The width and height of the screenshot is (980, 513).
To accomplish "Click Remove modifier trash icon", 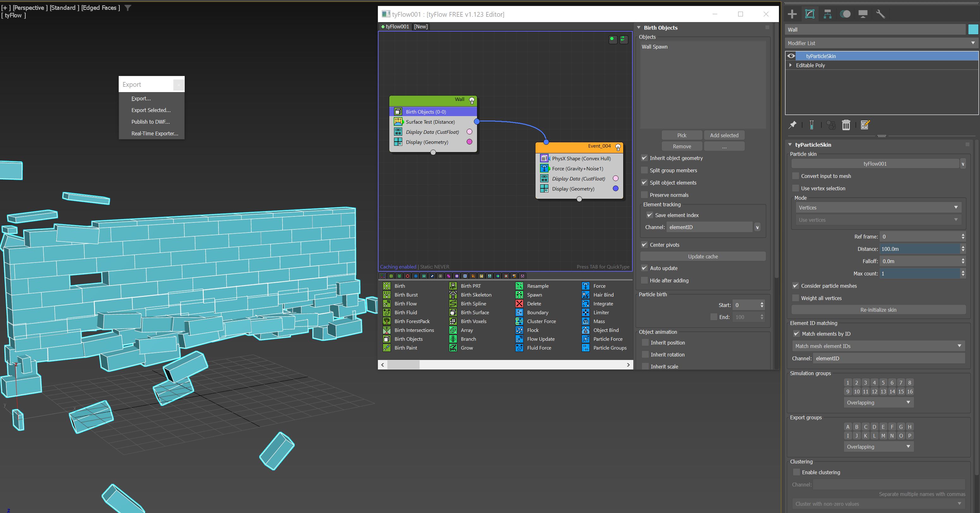I will click(846, 125).
